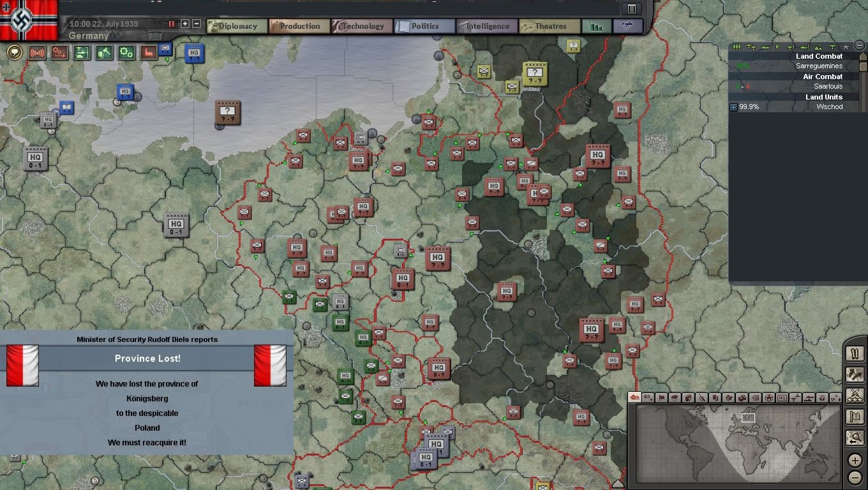Toggle air units filter in outliner
868x490 pixels.
[750, 47]
